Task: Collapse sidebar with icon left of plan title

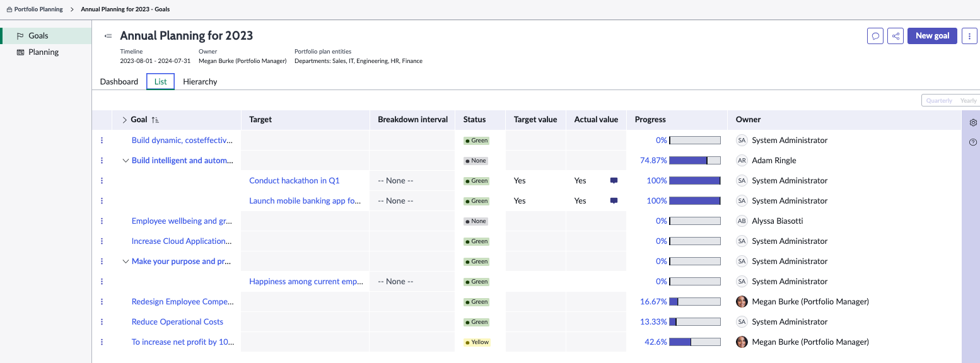Action: [108, 36]
